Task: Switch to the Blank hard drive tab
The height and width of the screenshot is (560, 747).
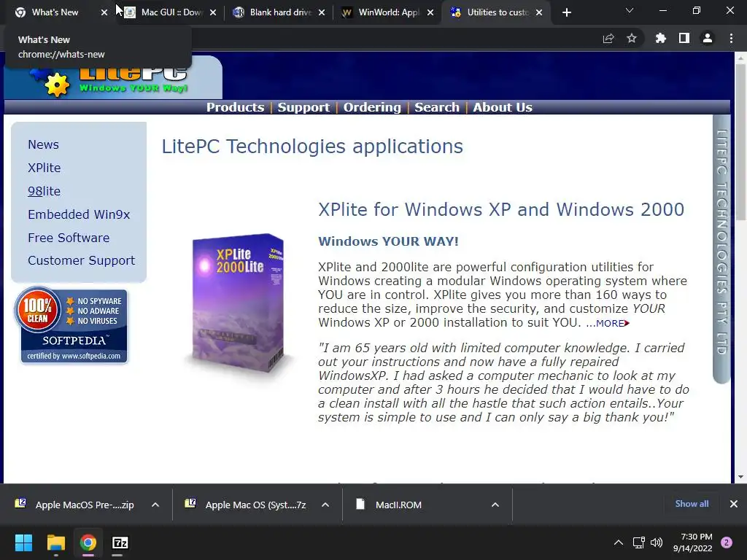Action: [x=275, y=12]
